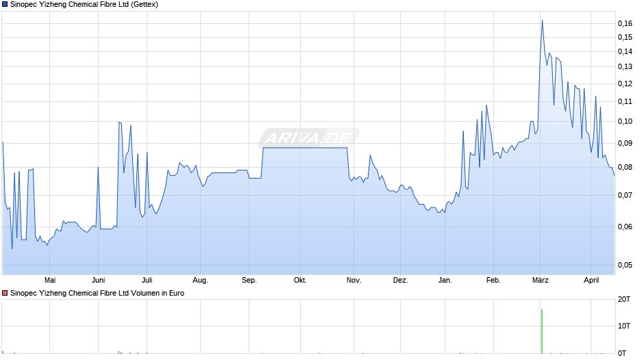This screenshot has height=360, width=644.
Task: Click the 0,16 price axis value
Action: click(x=625, y=23)
